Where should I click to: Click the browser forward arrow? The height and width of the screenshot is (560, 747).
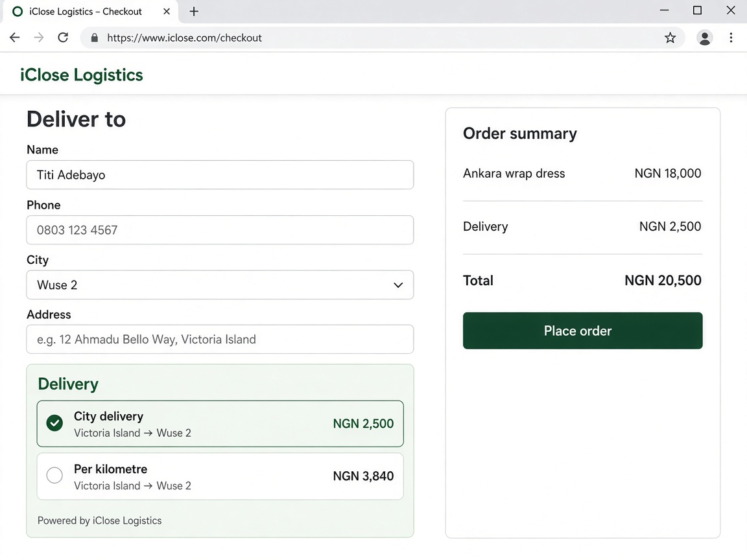39,38
